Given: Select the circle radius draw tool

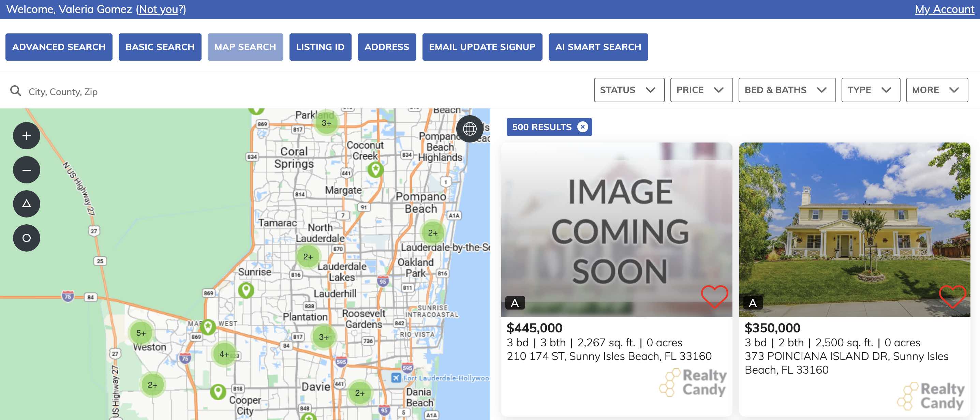Looking at the screenshot, I should [26, 238].
